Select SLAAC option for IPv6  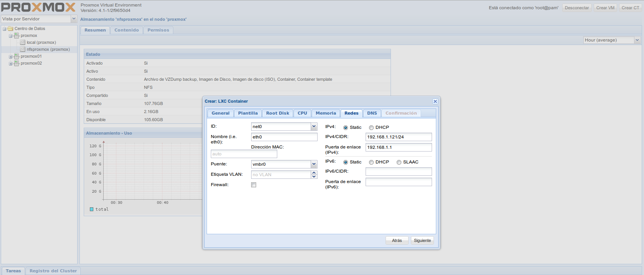(x=399, y=162)
